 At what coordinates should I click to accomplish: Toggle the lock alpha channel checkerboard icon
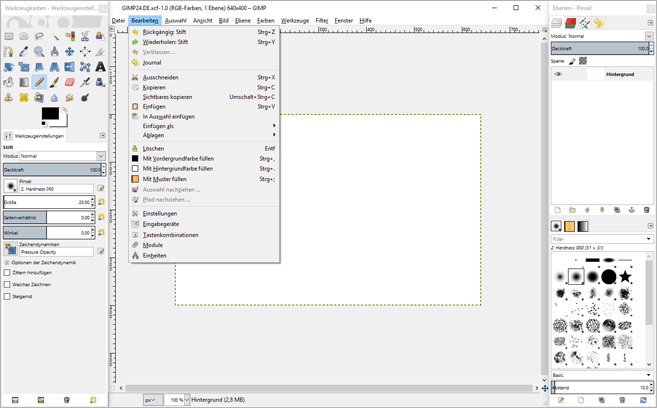tap(583, 61)
